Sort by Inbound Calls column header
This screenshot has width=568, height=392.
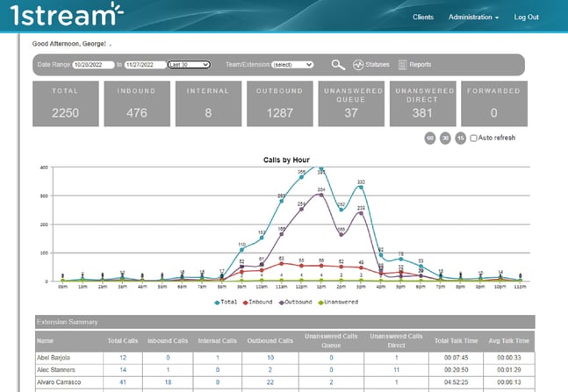[168, 341]
